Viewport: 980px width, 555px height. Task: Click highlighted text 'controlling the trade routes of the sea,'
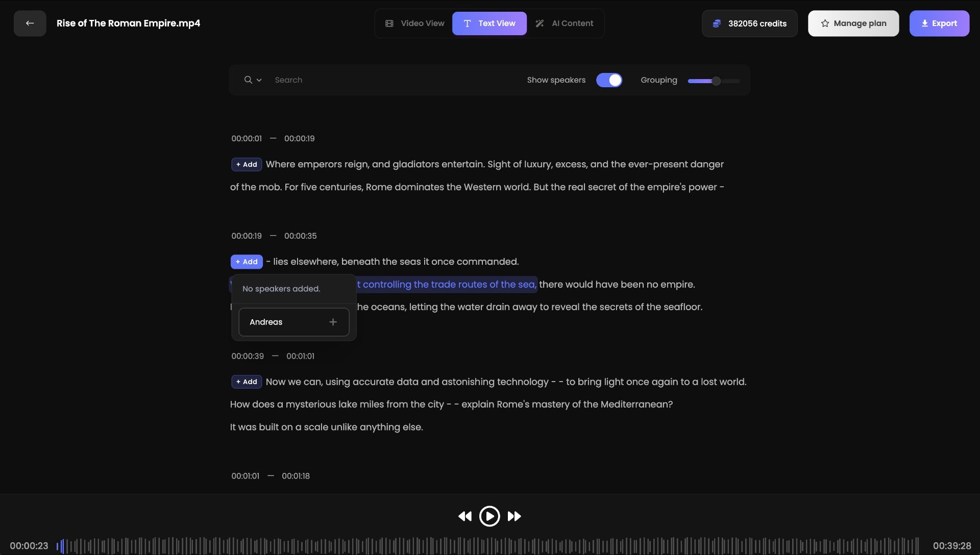coord(449,285)
